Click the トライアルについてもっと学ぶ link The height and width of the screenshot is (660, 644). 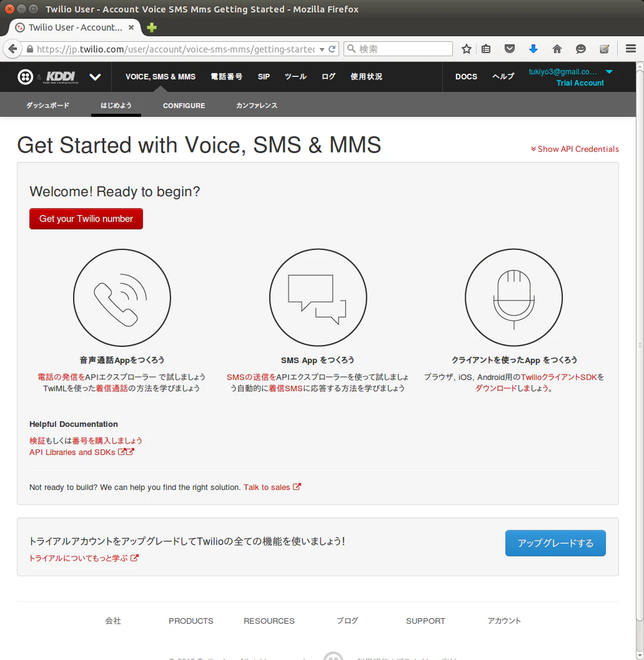click(84, 558)
